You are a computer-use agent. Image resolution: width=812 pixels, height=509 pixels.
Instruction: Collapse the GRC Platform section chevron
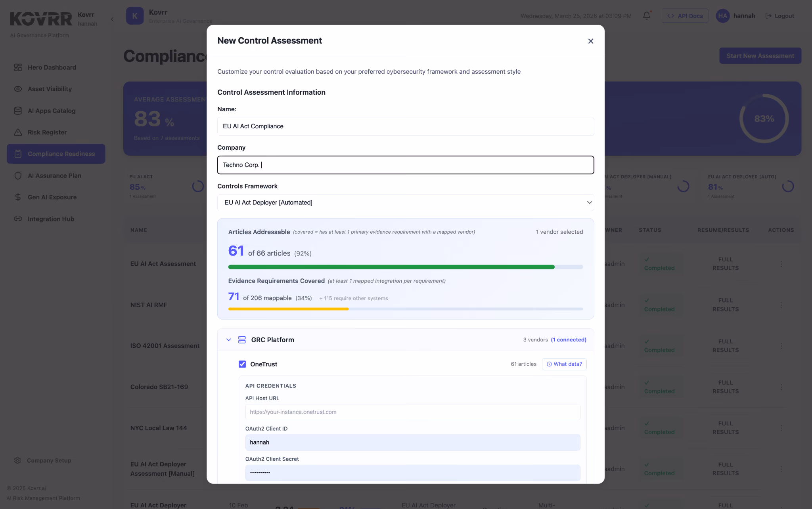pyautogui.click(x=229, y=340)
